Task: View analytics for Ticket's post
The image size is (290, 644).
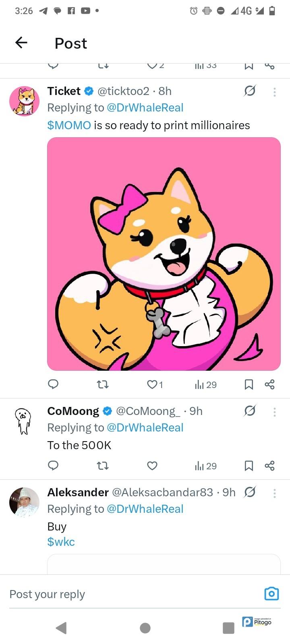Action: tap(205, 385)
